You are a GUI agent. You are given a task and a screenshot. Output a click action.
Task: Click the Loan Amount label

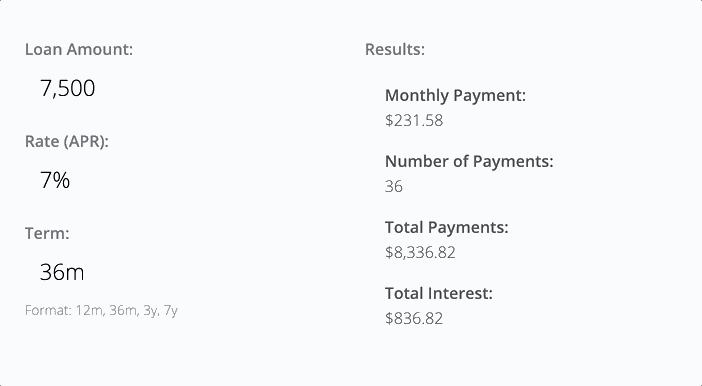click(x=79, y=49)
